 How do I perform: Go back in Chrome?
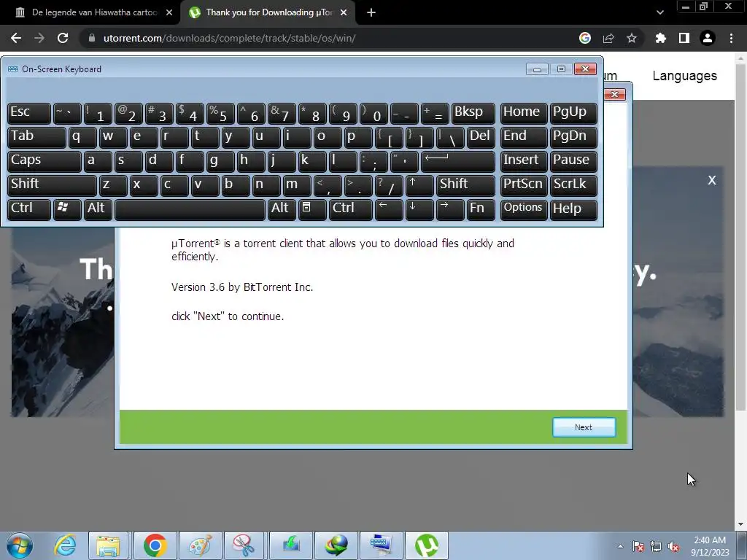[x=16, y=38]
